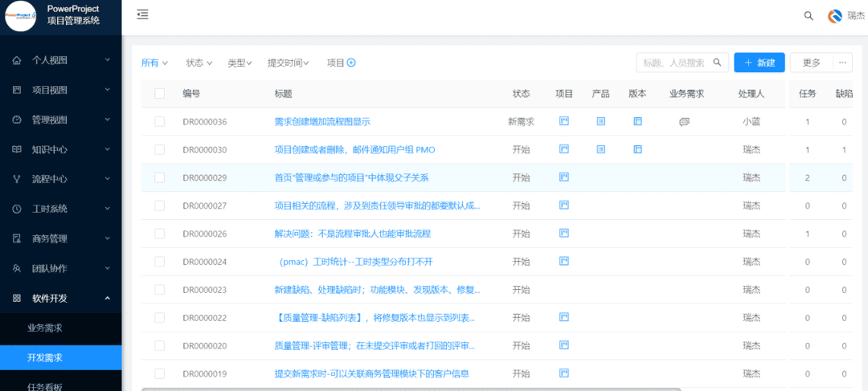
Task: Open version icon for row DR0000036
Action: (x=637, y=121)
